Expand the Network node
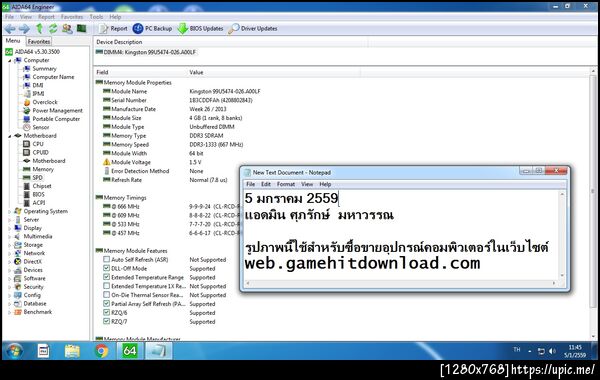 point(10,253)
